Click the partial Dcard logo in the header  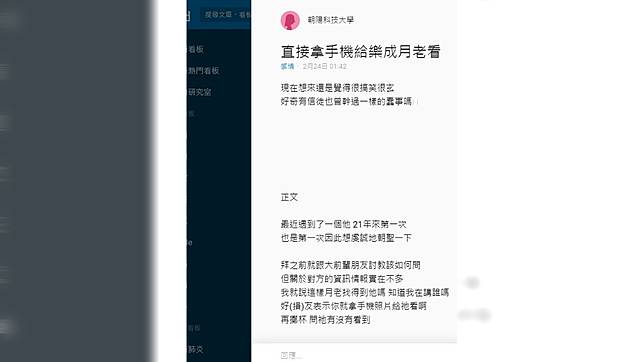[189, 16]
